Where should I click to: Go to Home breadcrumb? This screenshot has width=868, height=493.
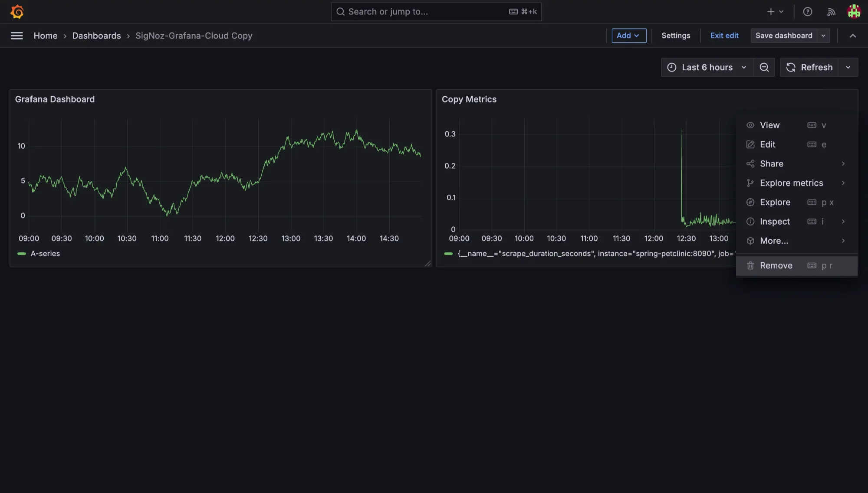point(46,36)
